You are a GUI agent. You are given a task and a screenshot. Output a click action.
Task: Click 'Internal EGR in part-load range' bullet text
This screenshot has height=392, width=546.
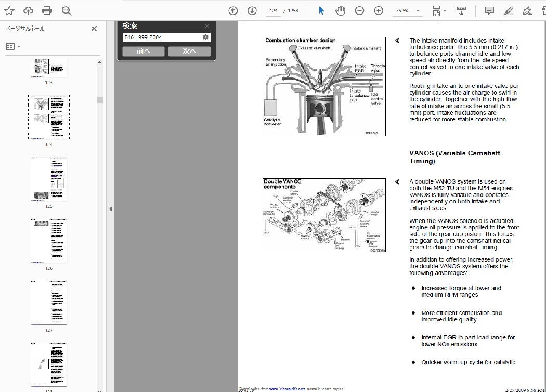pyautogui.click(x=468, y=341)
